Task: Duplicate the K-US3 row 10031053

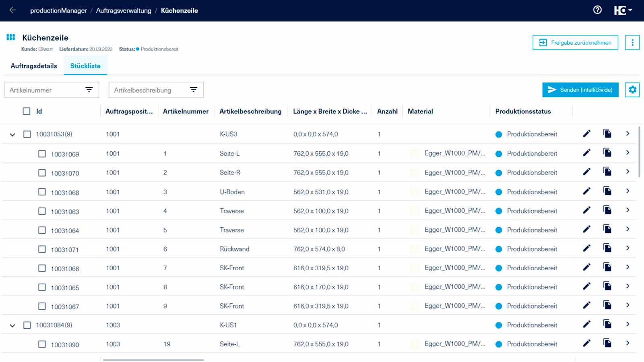Action: coord(607,134)
